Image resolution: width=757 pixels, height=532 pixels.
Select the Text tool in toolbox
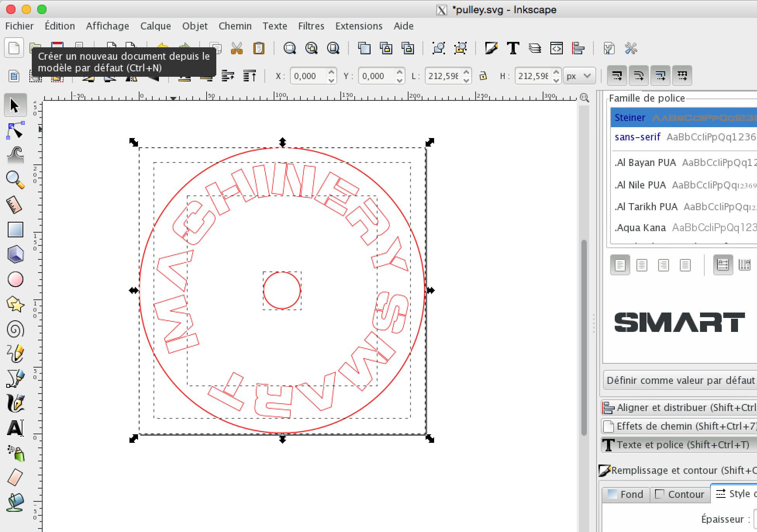pyautogui.click(x=15, y=428)
